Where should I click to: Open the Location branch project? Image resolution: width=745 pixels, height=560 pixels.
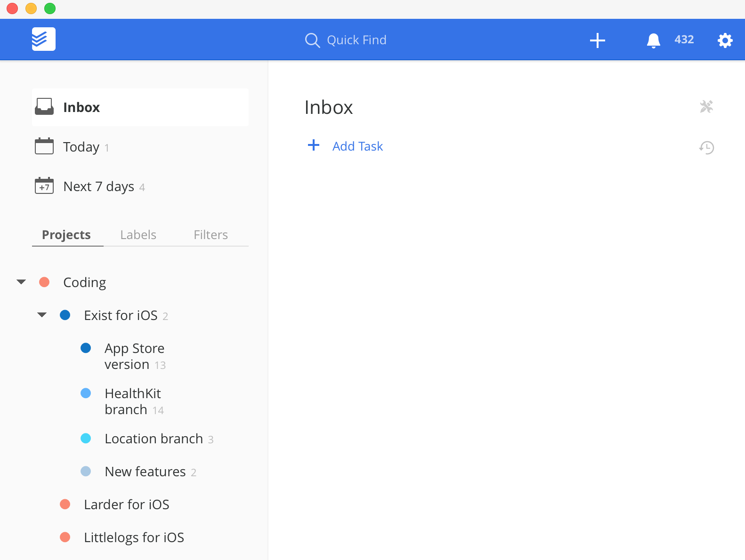click(154, 439)
